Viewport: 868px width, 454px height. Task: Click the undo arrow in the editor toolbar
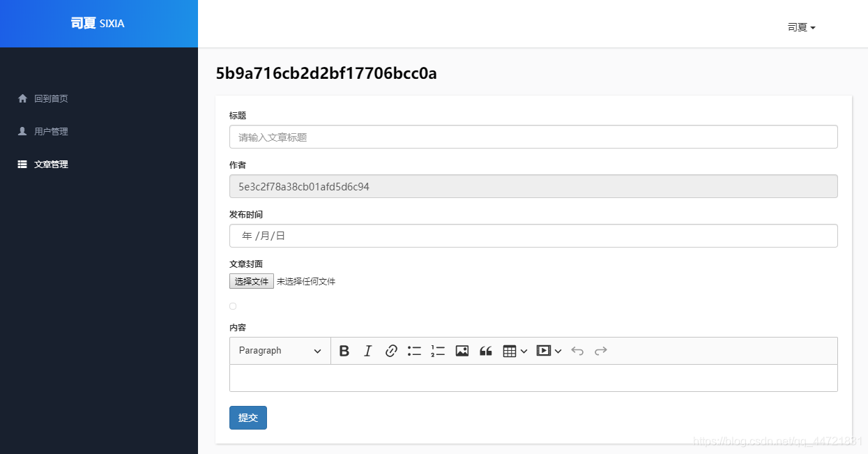pyautogui.click(x=577, y=351)
